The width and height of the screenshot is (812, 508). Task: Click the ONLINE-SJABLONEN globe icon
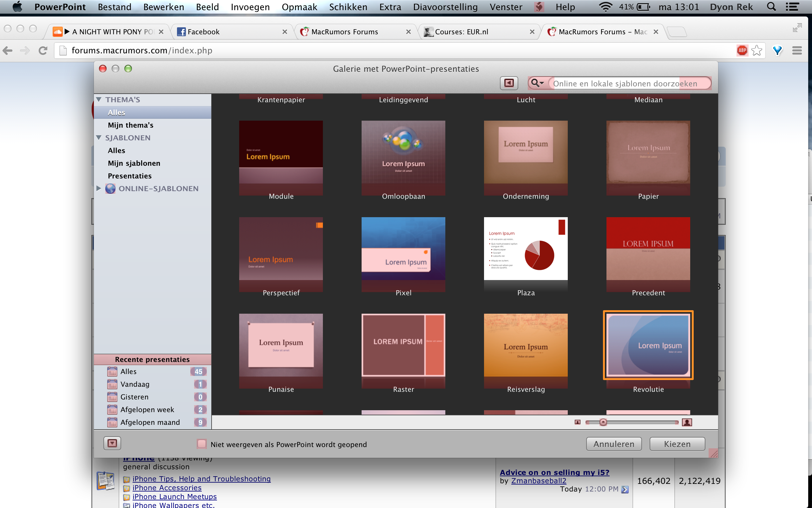(x=110, y=189)
